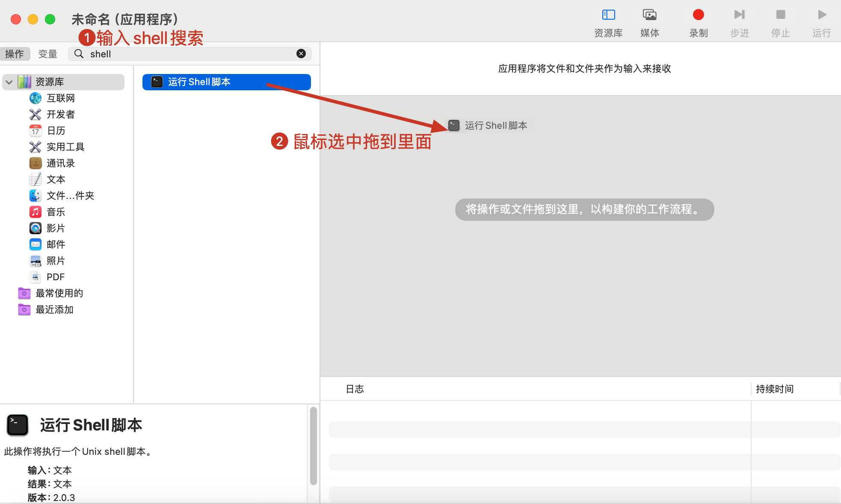Collapse the 资源库 library disclosure triangle

pyautogui.click(x=9, y=82)
